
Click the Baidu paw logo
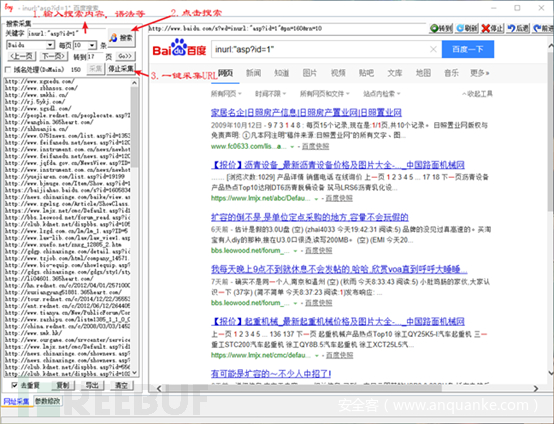coord(179,47)
